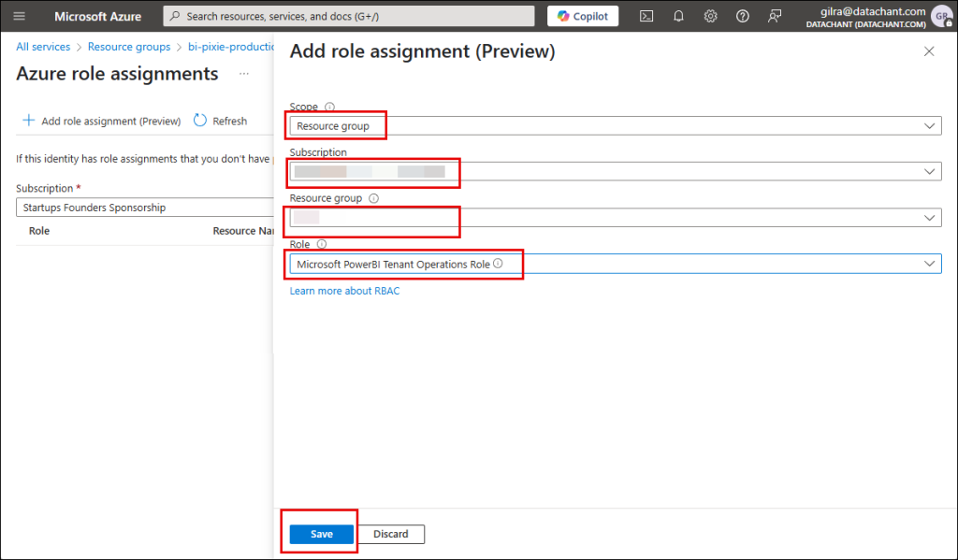Click the info icon beside Scope
This screenshot has width=958, height=560.
coord(329,108)
